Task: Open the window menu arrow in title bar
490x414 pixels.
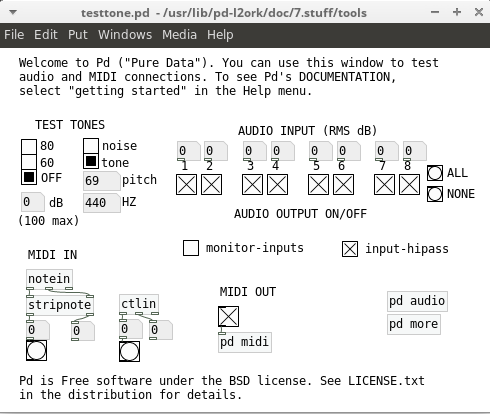Action: 13,12
